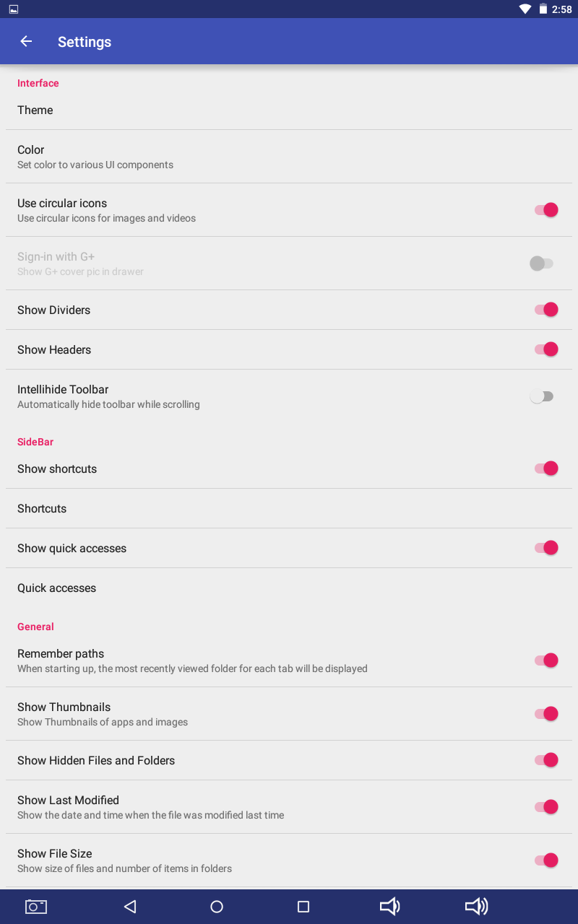578x924 pixels.
Task: Turn off Show Dividers switch
Action: pos(546,310)
